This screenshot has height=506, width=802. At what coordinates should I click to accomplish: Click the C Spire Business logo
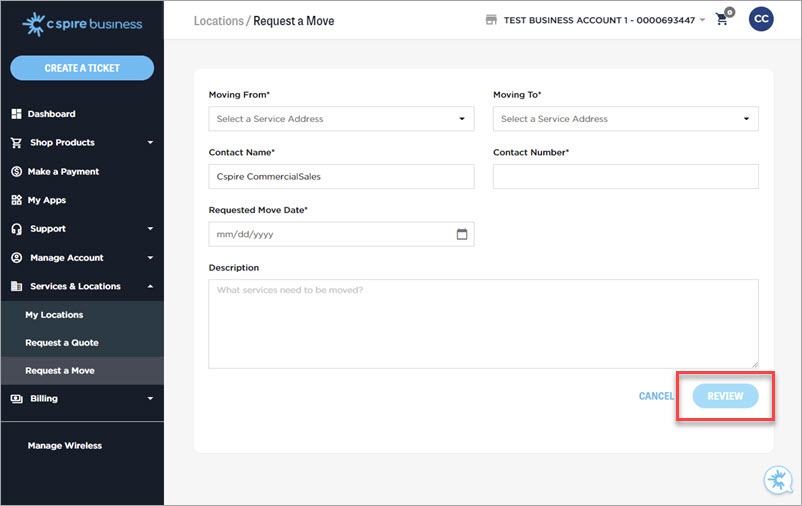(x=82, y=23)
